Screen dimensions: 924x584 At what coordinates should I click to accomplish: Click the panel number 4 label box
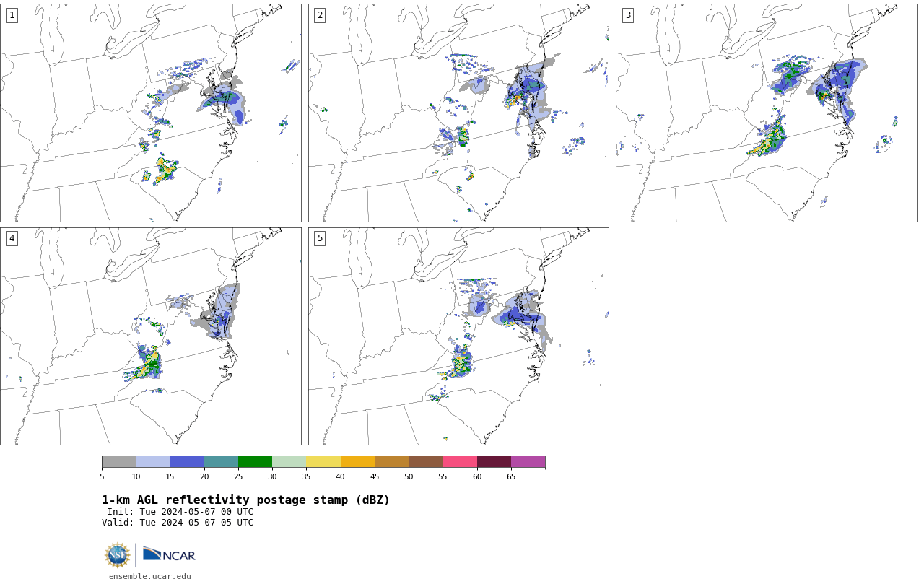coord(12,238)
